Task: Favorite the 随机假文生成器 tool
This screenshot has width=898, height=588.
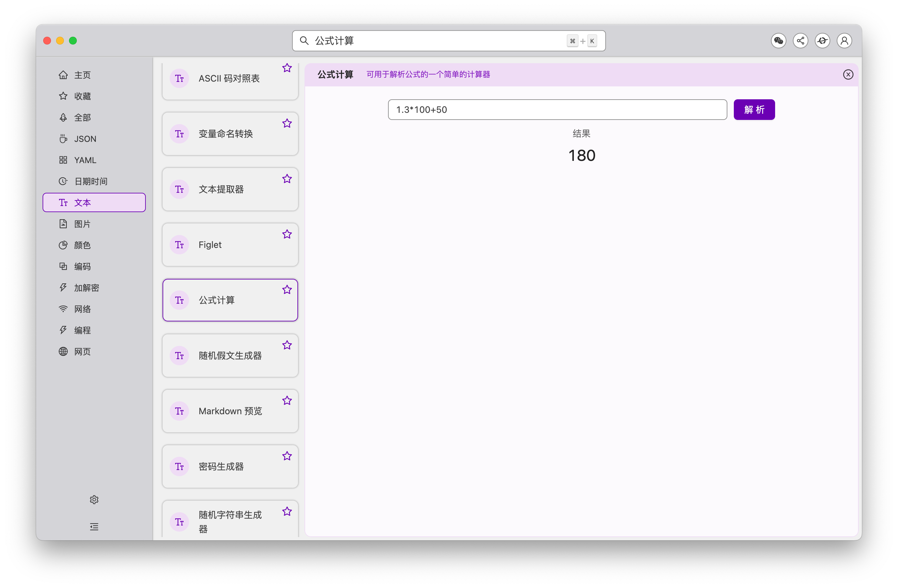Action: point(287,345)
